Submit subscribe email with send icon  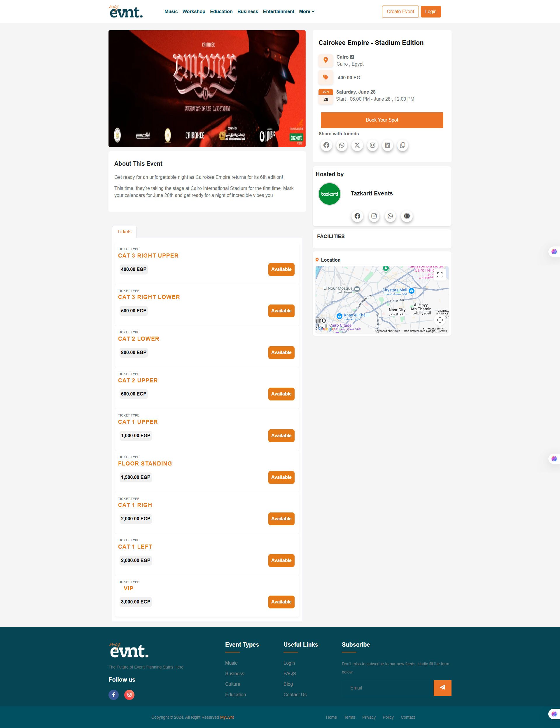tap(442, 688)
